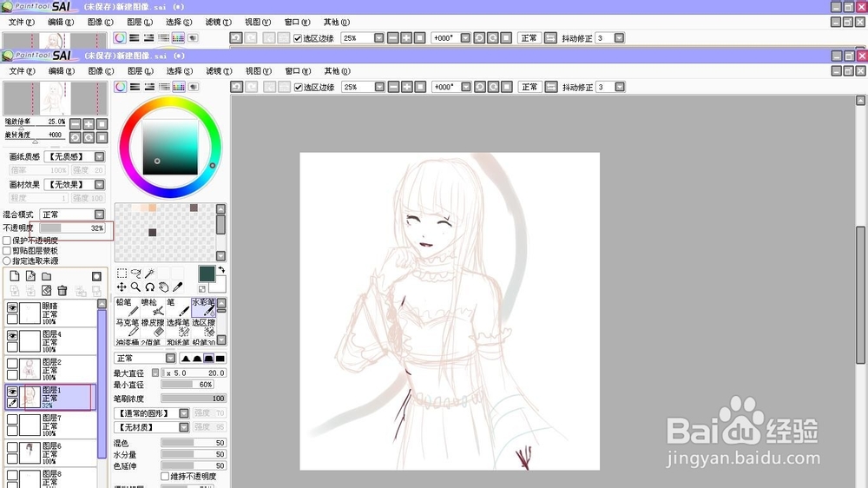868x488 pixels.
Task: Zoom in with navigator plus button
Action: click(x=89, y=124)
